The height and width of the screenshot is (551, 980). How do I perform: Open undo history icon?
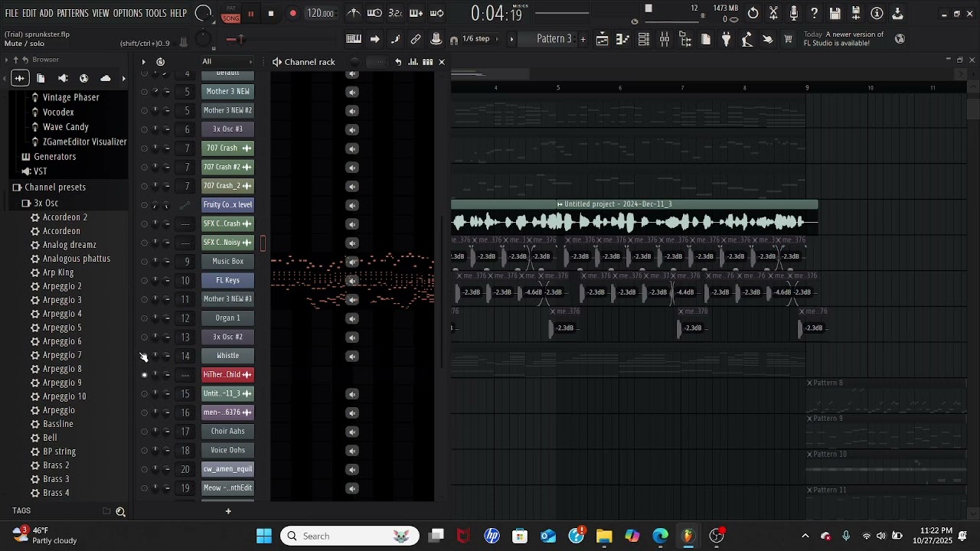(753, 13)
